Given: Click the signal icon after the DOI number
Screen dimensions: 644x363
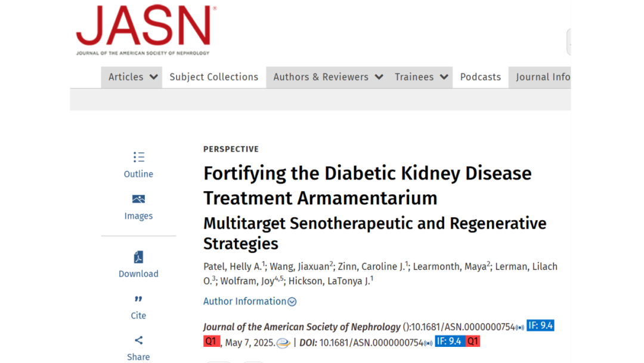Looking at the screenshot, I should 428,343.
